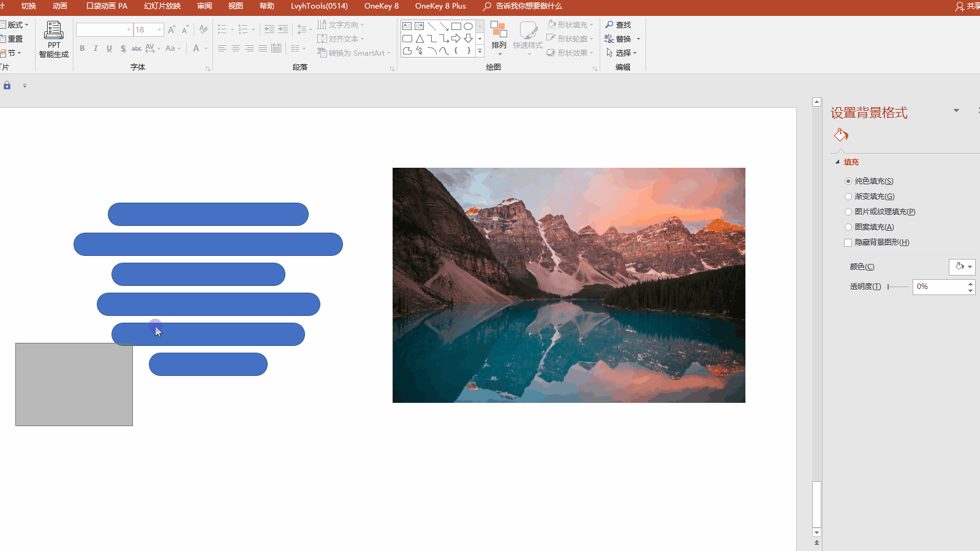The height and width of the screenshot is (551, 980).
Task: Select the triangle shape
Action: pyautogui.click(x=420, y=39)
